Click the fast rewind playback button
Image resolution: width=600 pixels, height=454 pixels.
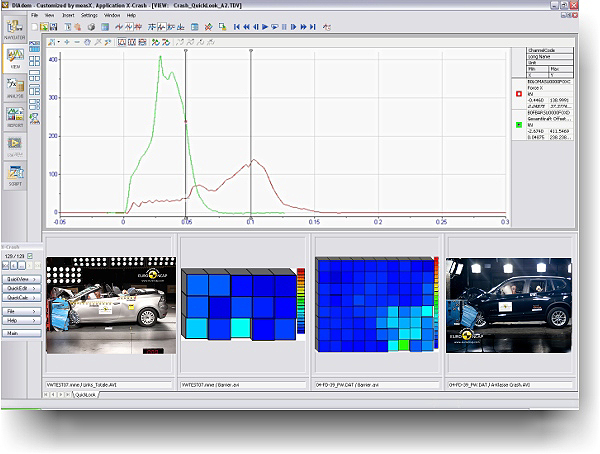246,27
